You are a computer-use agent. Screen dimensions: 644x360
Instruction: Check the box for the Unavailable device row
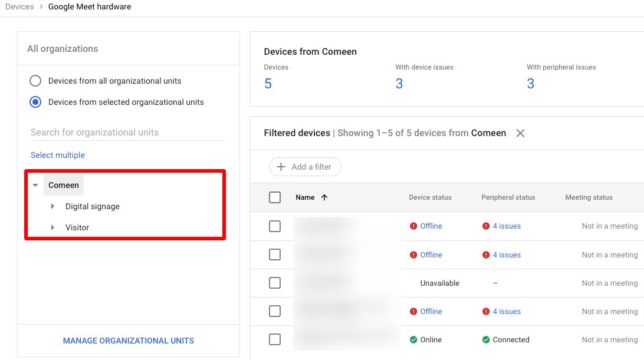tap(275, 283)
